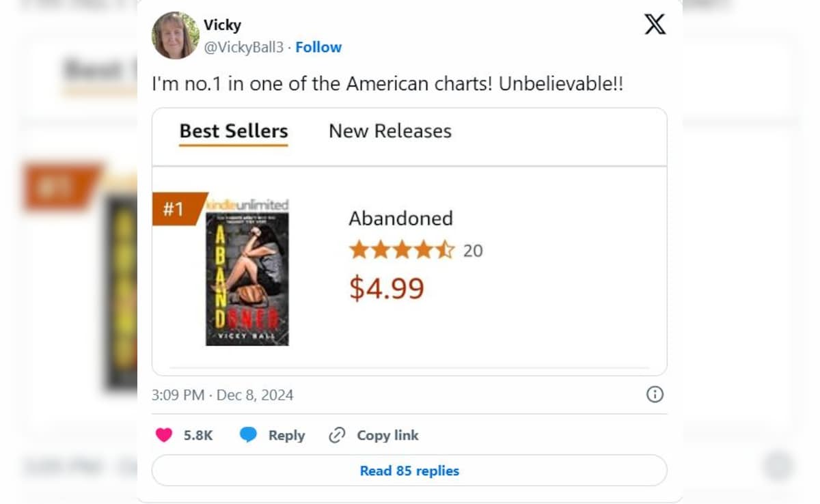Screen dimensions: 820x504
Task: Click the chain-link copy icon
Action: 337,435
